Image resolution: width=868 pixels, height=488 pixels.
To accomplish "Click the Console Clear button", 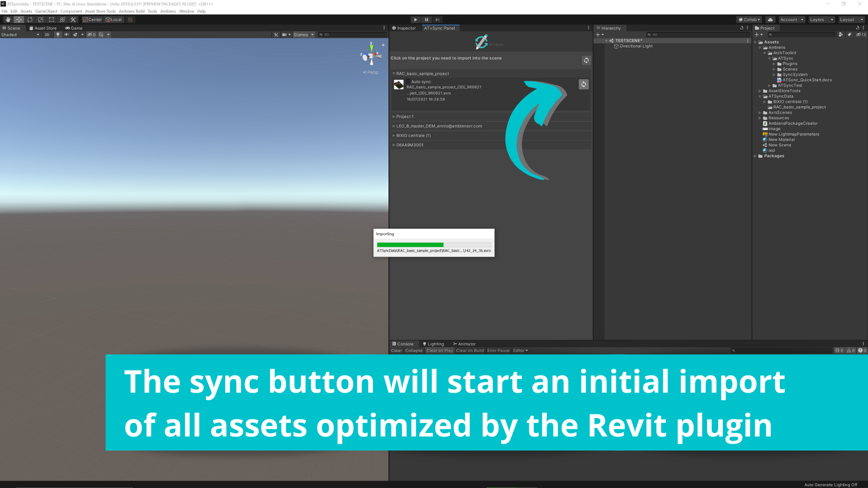I will tap(396, 351).
